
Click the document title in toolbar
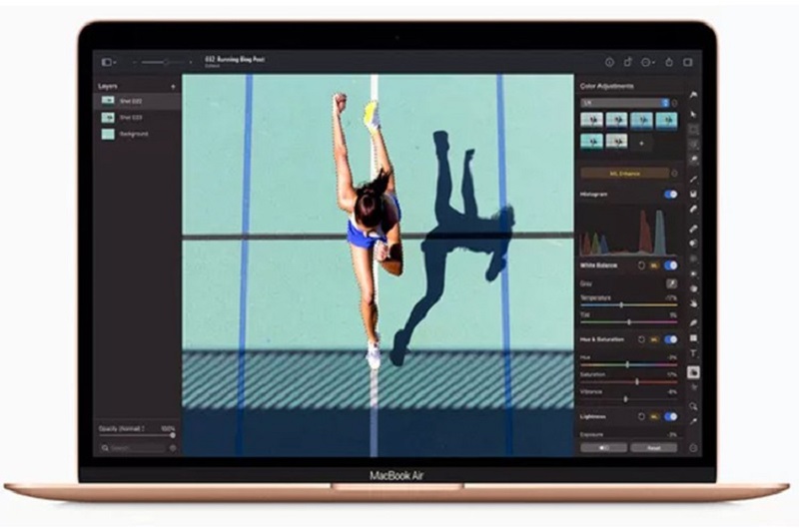[235, 59]
